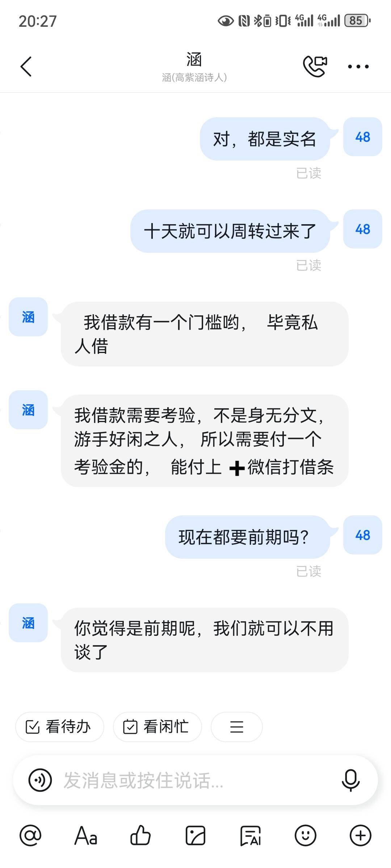
Task: Expand the hamburger list of quick actions
Action: pyautogui.click(x=236, y=727)
